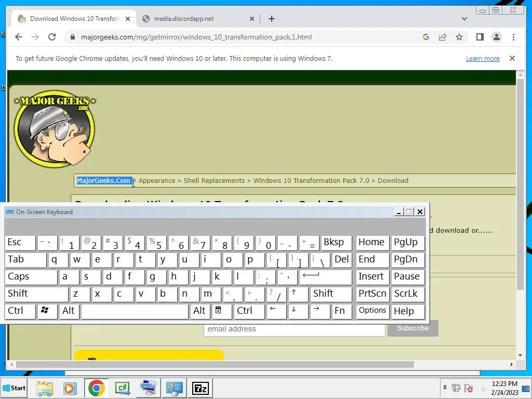This screenshot has width=532, height=399.
Task: Click the horizontal scrollbar right arrow
Action: pyautogui.click(x=512, y=364)
